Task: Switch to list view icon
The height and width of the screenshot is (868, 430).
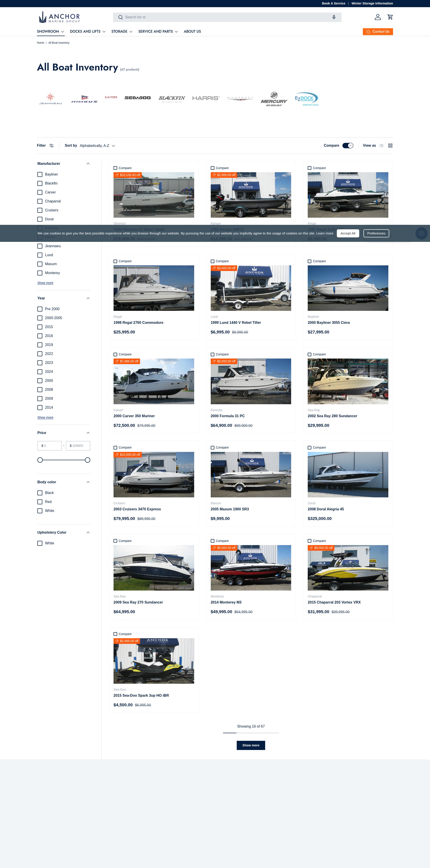Action: [x=381, y=146]
